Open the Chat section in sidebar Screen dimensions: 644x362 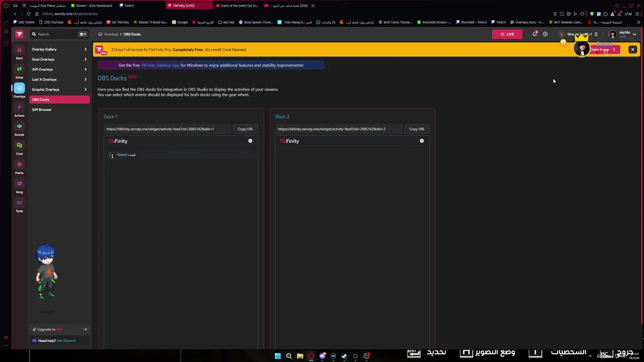(x=19, y=148)
